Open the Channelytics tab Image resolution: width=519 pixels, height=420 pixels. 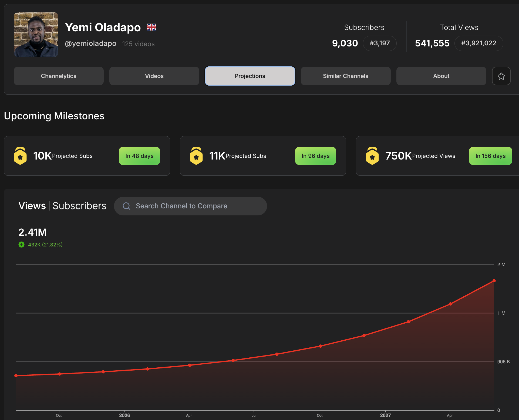[x=59, y=76]
